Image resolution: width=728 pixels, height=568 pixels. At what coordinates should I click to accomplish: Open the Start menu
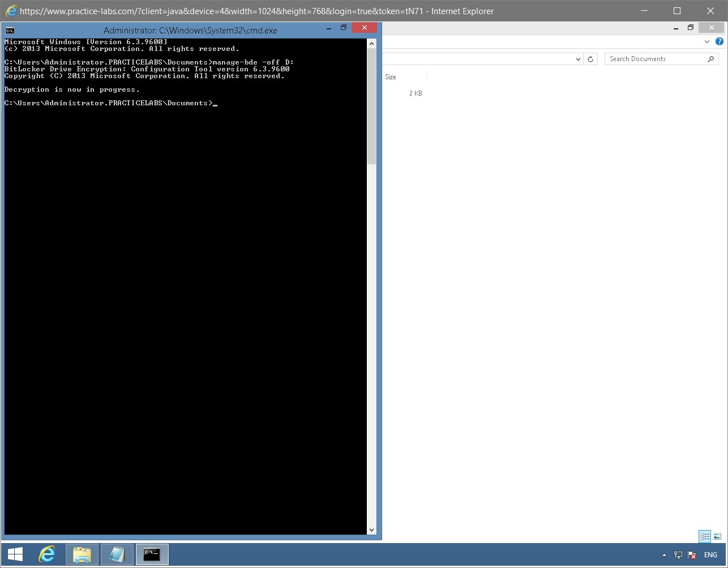[14, 554]
